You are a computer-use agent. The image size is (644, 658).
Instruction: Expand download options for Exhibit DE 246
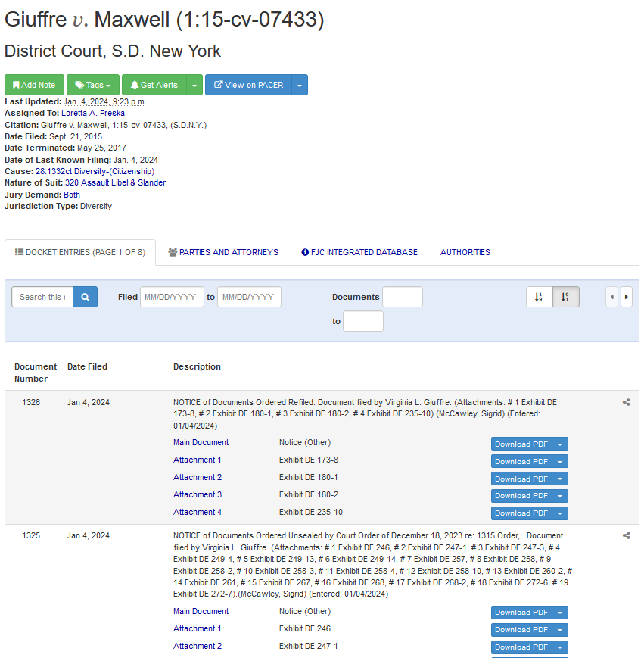tap(560, 630)
